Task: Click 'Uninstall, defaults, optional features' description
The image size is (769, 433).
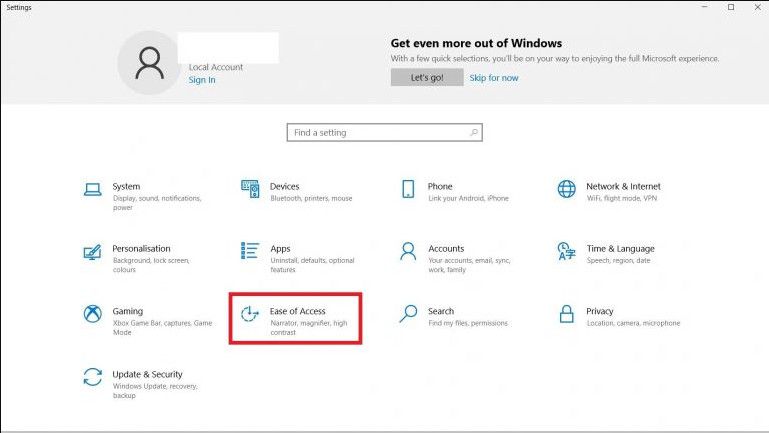Action: pyautogui.click(x=312, y=265)
